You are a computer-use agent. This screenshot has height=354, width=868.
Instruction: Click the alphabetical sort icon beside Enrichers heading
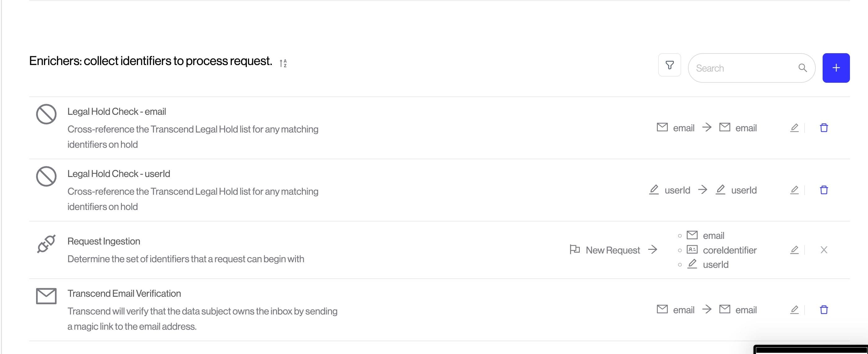click(283, 63)
